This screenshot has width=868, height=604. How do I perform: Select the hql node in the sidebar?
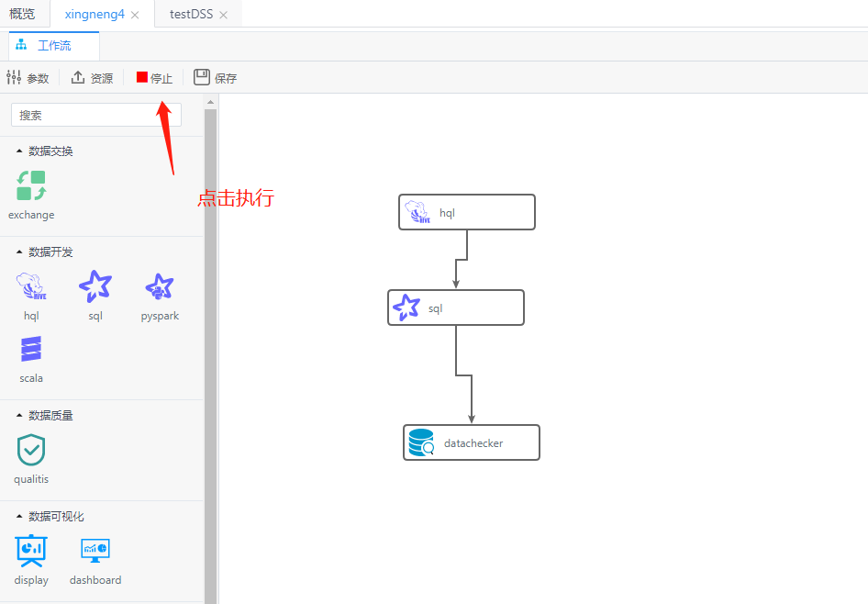30,287
